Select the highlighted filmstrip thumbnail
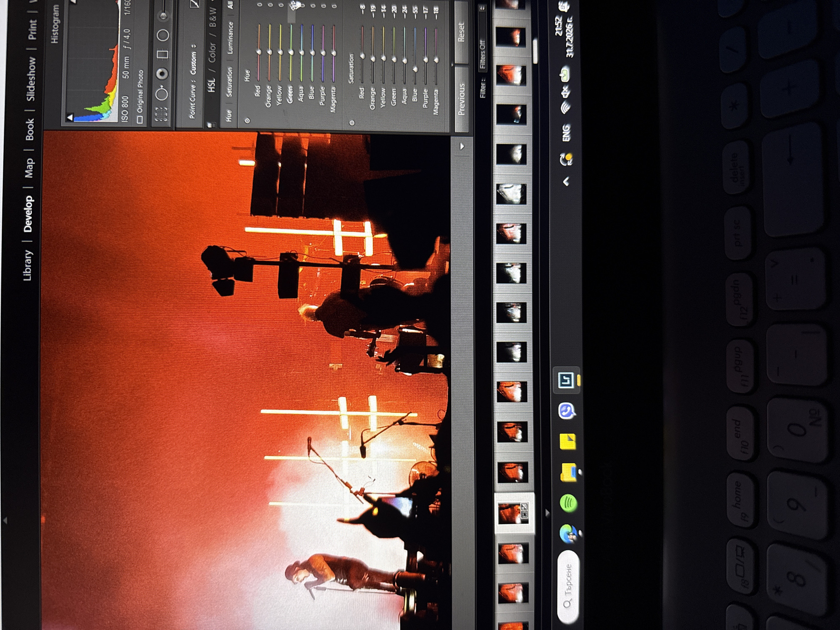This screenshot has height=630, width=840. 513,513
